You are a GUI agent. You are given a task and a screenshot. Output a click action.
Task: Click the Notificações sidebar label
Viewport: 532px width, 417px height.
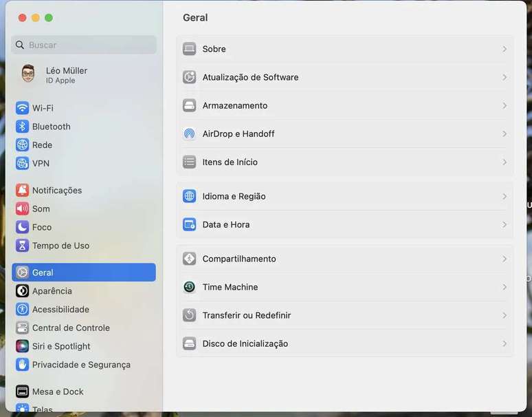(57, 191)
